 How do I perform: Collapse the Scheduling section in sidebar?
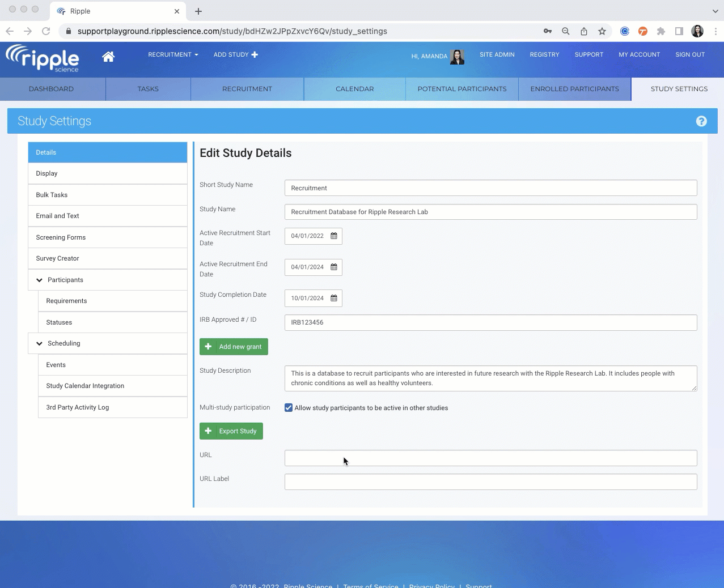pyautogui.click(x=40, y=343)
